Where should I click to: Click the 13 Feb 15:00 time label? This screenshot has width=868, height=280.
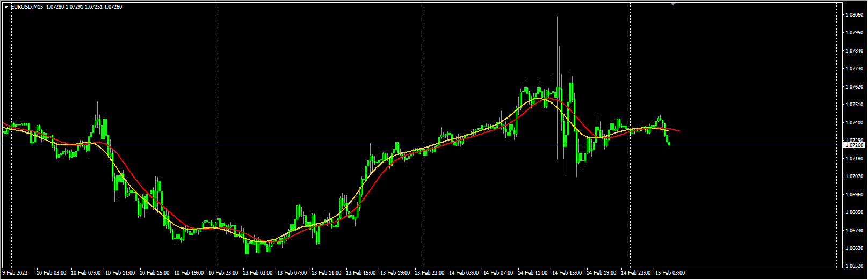click(361, 273)
